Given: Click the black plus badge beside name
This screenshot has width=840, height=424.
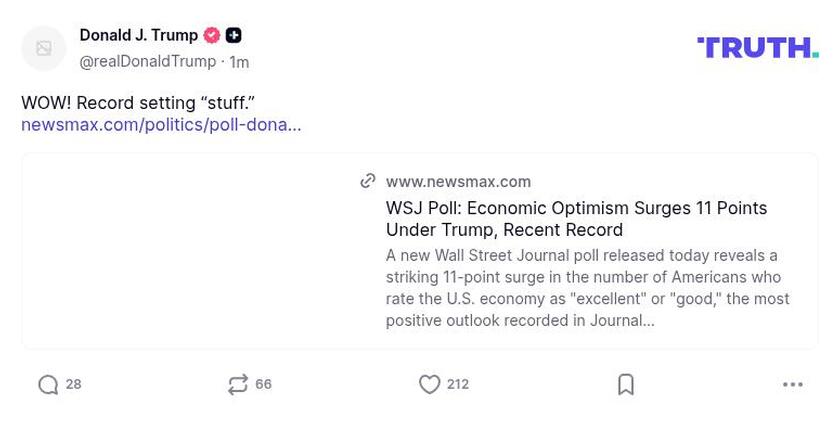Looking at the screenshot, I should [x=233, y=35].
